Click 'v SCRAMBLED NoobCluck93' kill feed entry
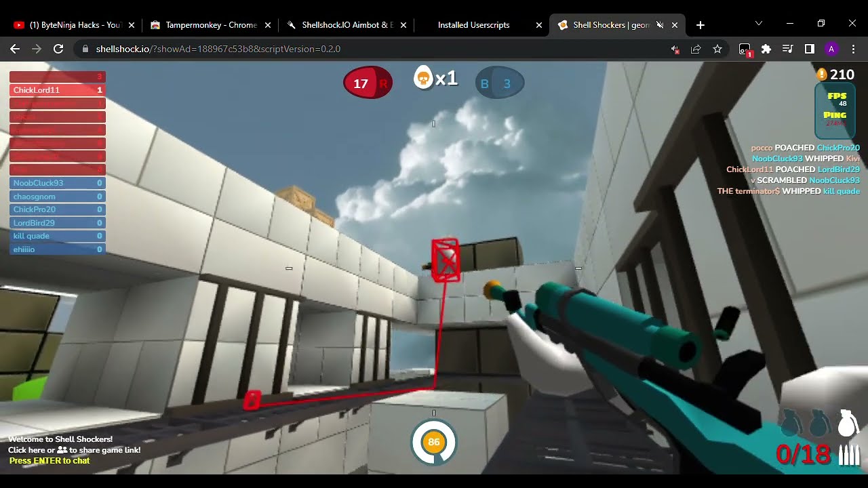868x488 pixels. (806, 180)
